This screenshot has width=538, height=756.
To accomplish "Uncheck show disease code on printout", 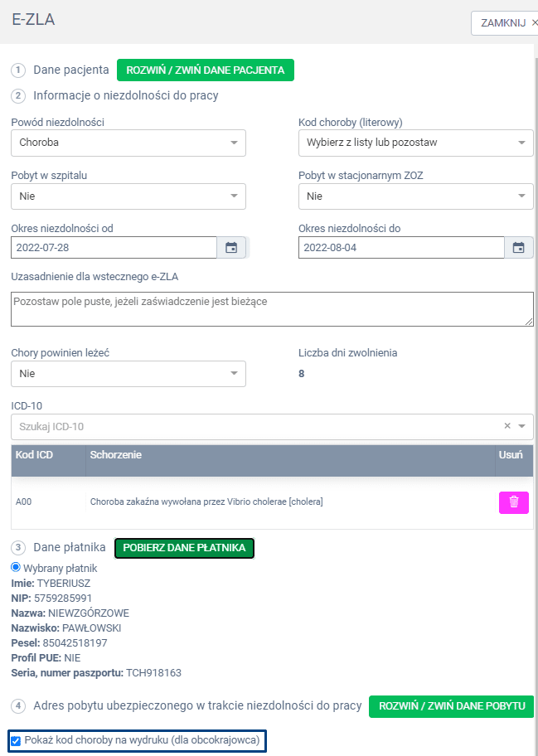I will (16, 740).
